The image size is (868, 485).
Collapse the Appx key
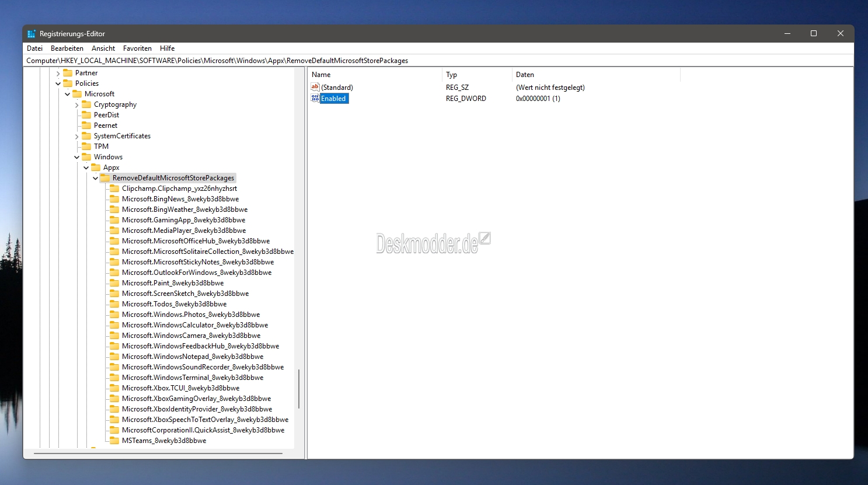coord(86,168)
